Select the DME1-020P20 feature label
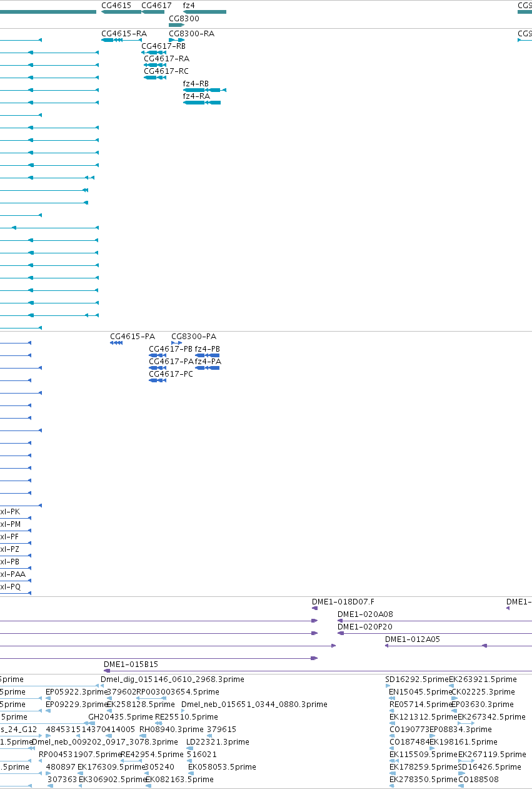The image size is (532, 789). click(365, 627)
